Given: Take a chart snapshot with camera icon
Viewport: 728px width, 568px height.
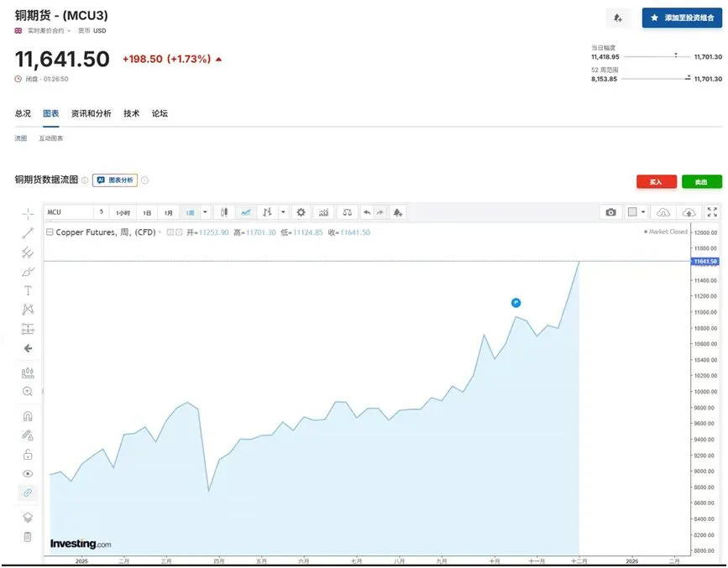Looking at the screenshot, I should pyautogui.click(x=611, y=212).
